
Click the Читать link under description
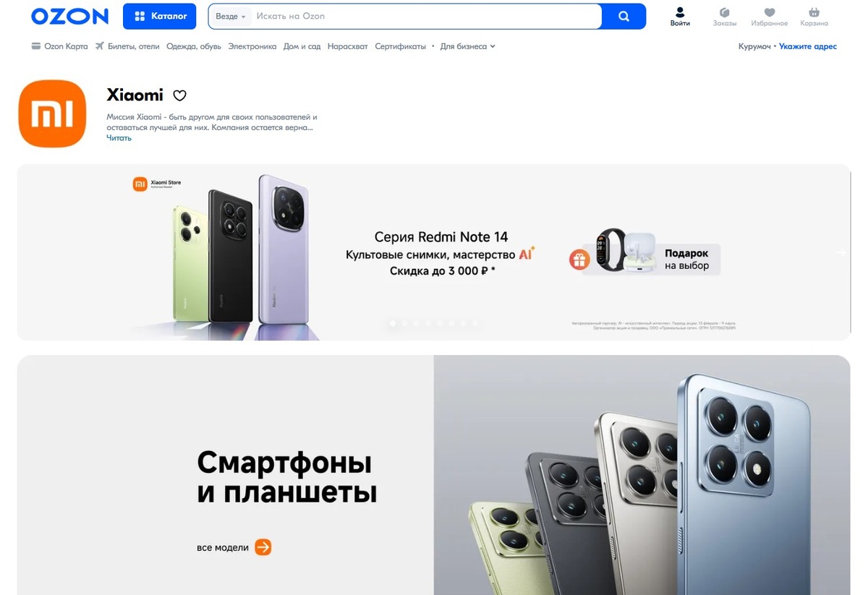click(119, 138)
